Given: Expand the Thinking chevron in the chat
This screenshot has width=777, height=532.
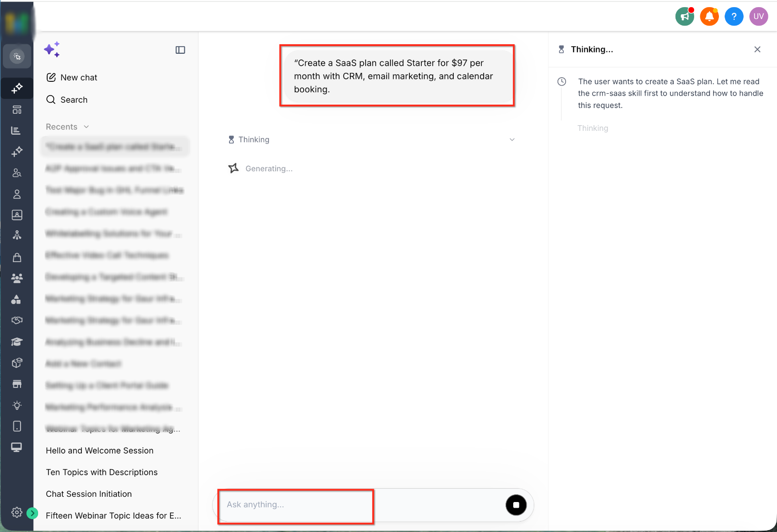Looking at the screenshot, I should (x=512, y=140).
